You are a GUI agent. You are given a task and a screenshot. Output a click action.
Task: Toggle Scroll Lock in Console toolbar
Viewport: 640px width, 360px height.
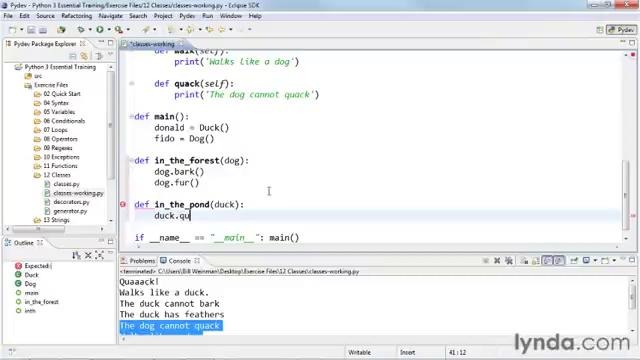tap(536, 260)
